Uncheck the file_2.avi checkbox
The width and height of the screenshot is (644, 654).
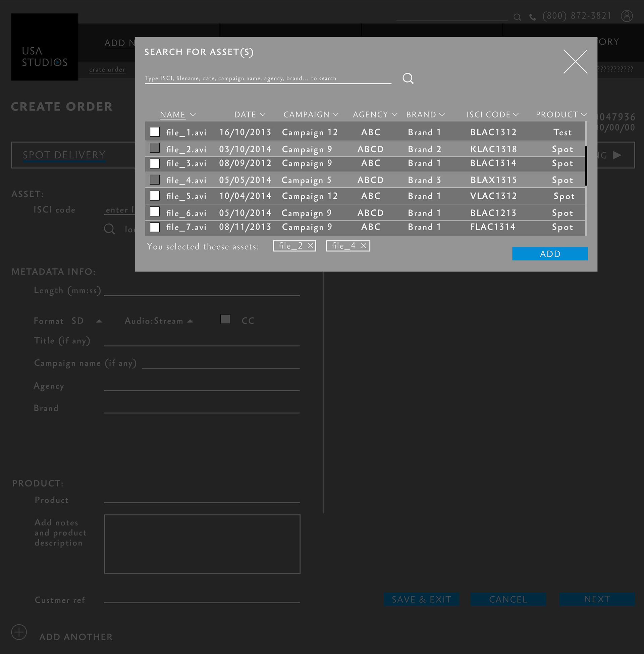click(x=155, y=148)
